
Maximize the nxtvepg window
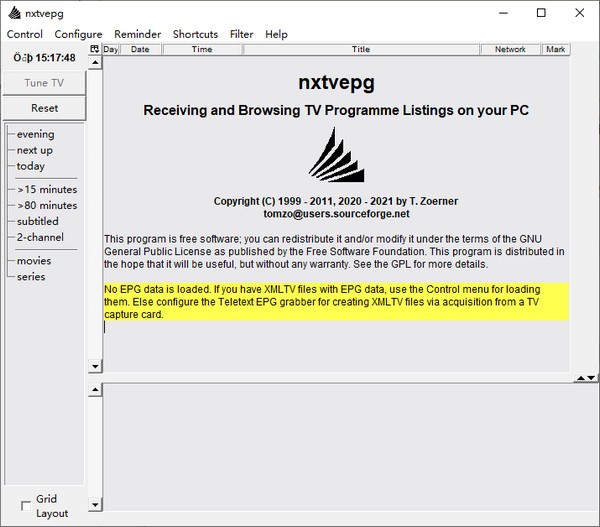pyautogui.click(x=541, y=13)
